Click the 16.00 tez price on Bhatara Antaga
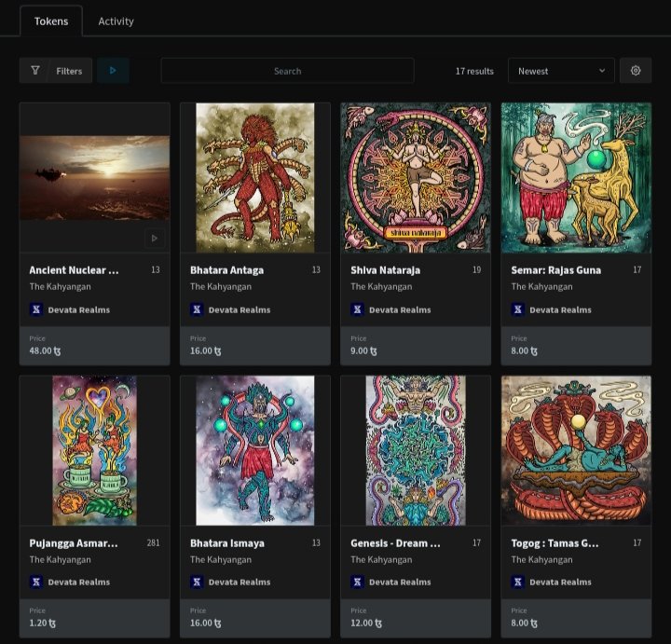This screenshot has height=644, width=671. tap(206, 350)
